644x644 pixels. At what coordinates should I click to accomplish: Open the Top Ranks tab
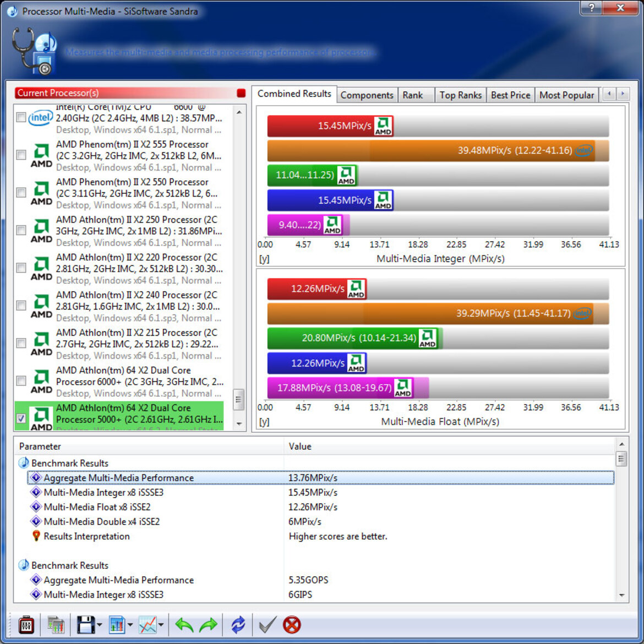460,95
